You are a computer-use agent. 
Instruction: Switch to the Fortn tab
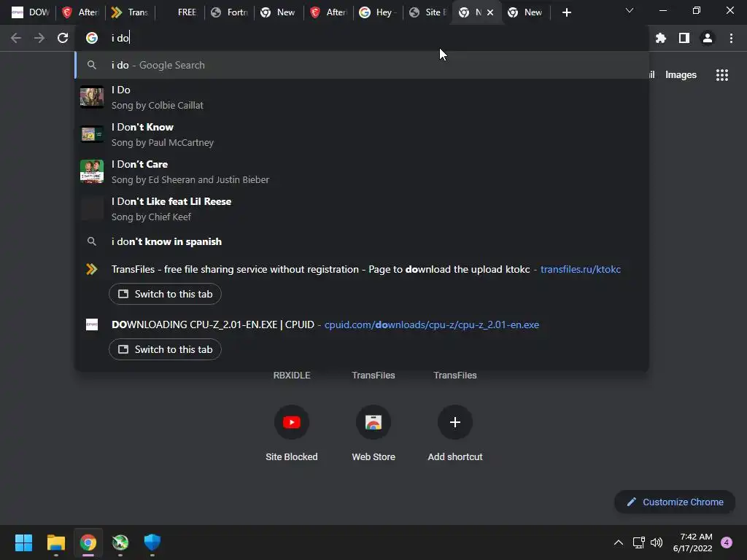[x=230, y=12]
